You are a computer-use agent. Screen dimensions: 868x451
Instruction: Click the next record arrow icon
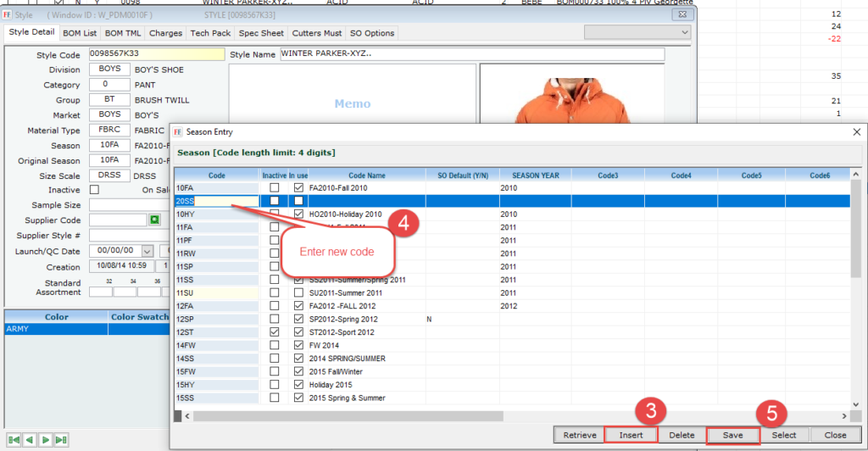coord(45,440)
